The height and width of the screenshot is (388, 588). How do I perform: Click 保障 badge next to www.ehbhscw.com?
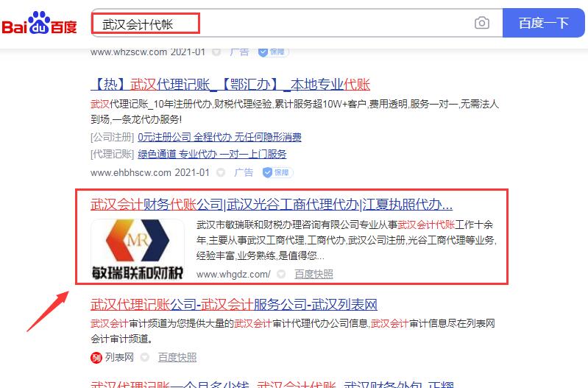278,172
